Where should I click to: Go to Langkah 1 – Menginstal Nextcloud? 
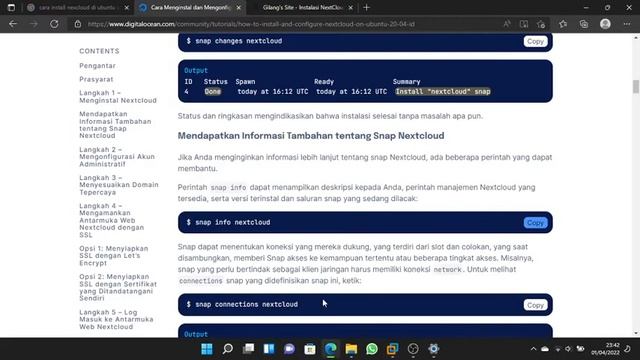click(118, 96)
